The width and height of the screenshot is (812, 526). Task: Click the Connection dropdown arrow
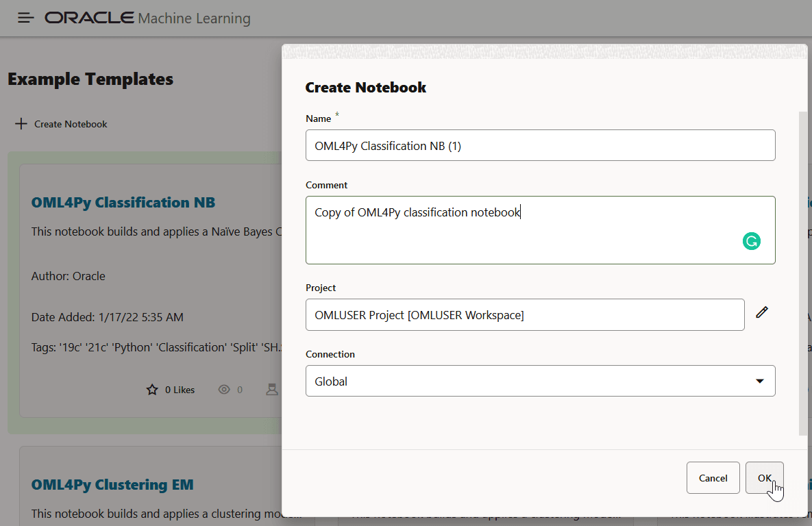click(x=760, y=381)
